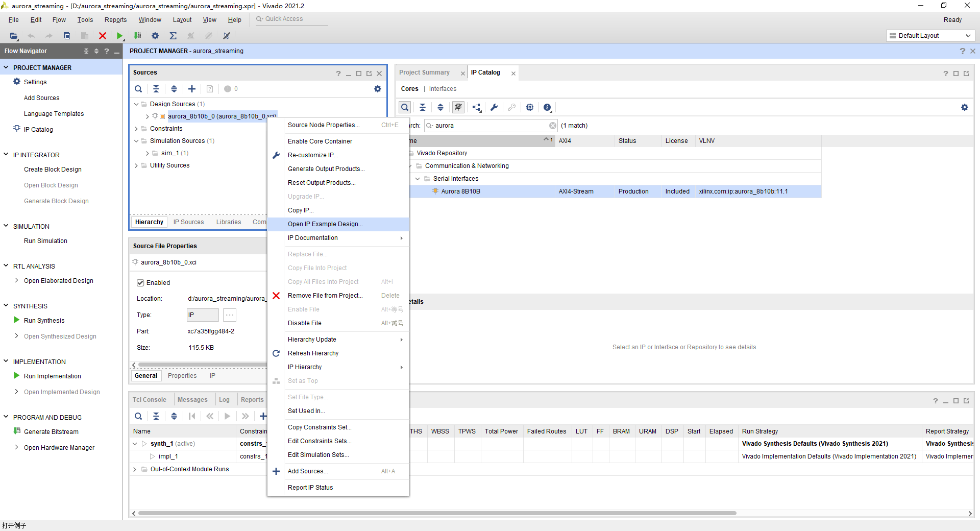980x531 pixels.
Task: Add sources with the plus icon in Sources
Action: point(192,89)
